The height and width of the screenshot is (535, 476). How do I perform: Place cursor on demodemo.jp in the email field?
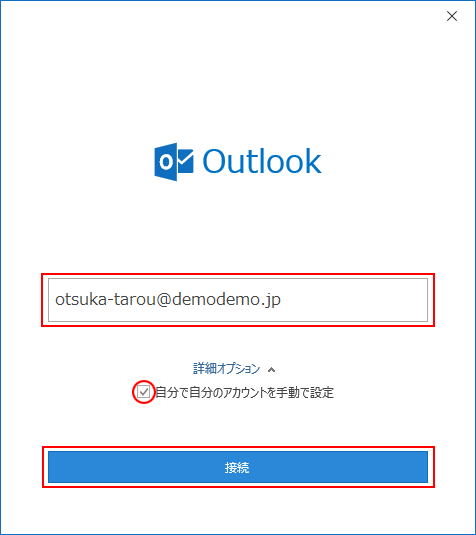coord(227,300)
